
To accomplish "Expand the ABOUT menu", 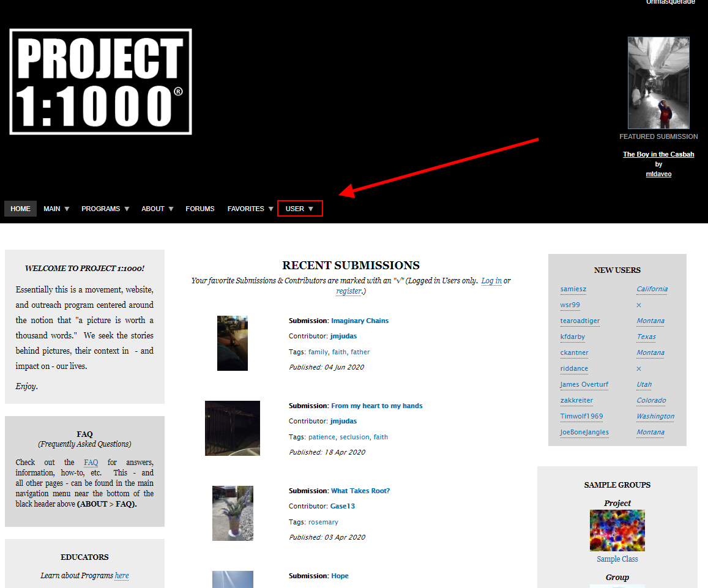I will tap(157, 209).
